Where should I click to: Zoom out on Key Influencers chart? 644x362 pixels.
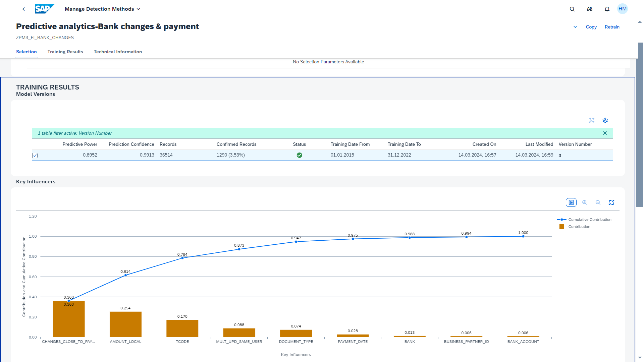click(598, 202)
